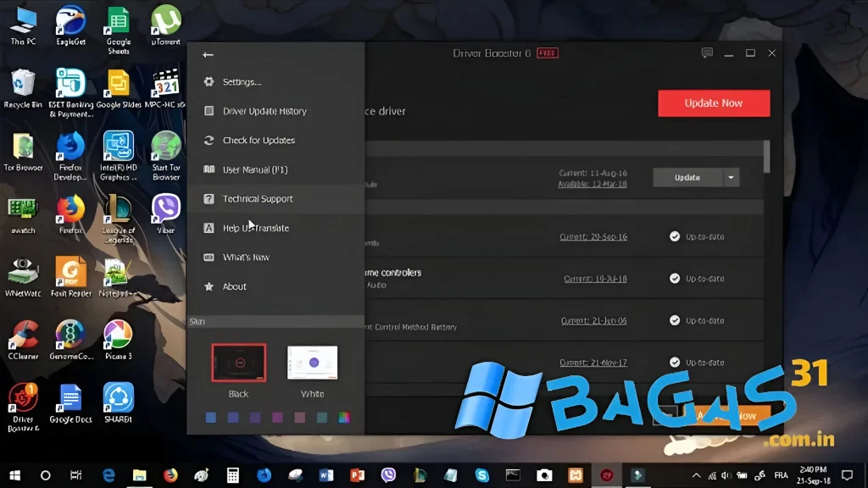This screenshot has width=868, height=488.
Task: Open the Foxit Reader desktop icon
Action: coord(71,278)
